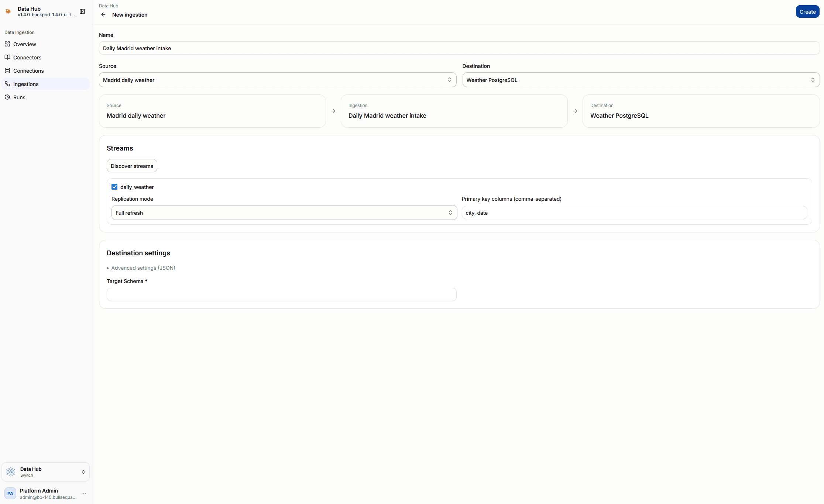Image resolution: width=824 pixels, height=504 pixels.
Task: Click the Ingestion card 'Daily Madrid weather intake'
Action: click(x=454, y=111)
